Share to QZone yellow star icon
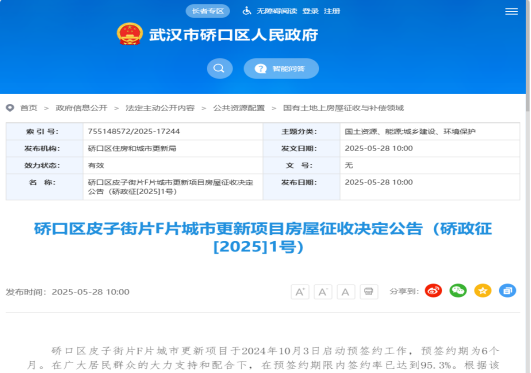The height and width of the screenshot is (373, 531). coord(483,291)
